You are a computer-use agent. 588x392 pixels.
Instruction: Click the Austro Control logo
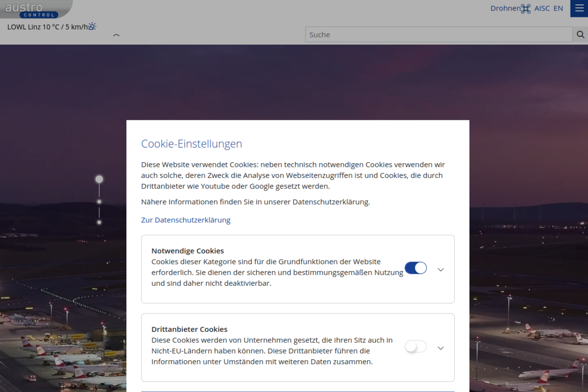(32, 9)
